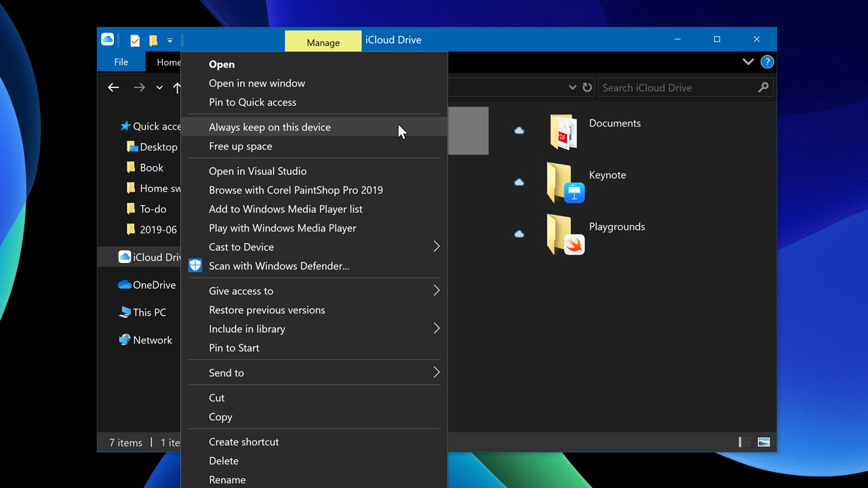Screen dimensions: 868x488
Task: Select Always keep on this device
Action: tap(270, 127)
